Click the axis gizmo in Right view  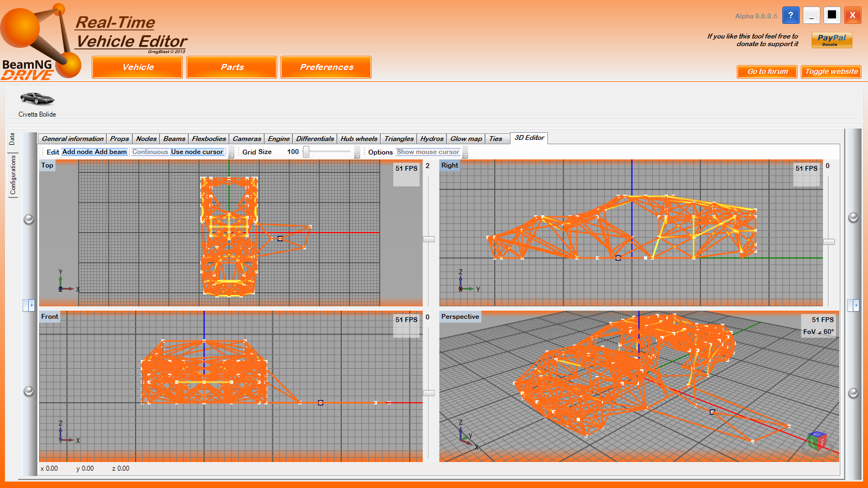pyautogui.click(x=468, y=281)
